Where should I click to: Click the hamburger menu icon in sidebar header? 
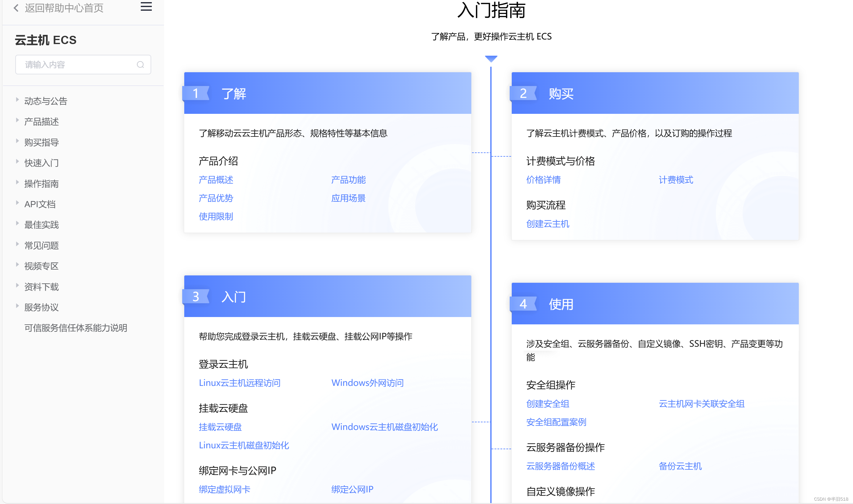[146, 6]
